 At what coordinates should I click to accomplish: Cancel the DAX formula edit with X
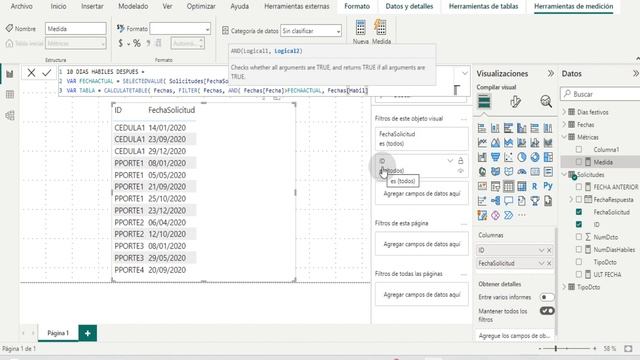[x=31, y=73]
